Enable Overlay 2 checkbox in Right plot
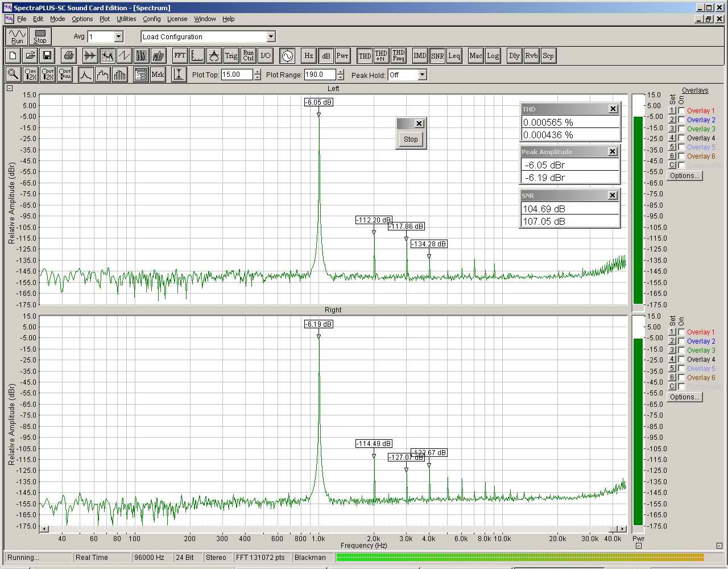The width and height of the screenshot is (728, 569). pos(681,341)
